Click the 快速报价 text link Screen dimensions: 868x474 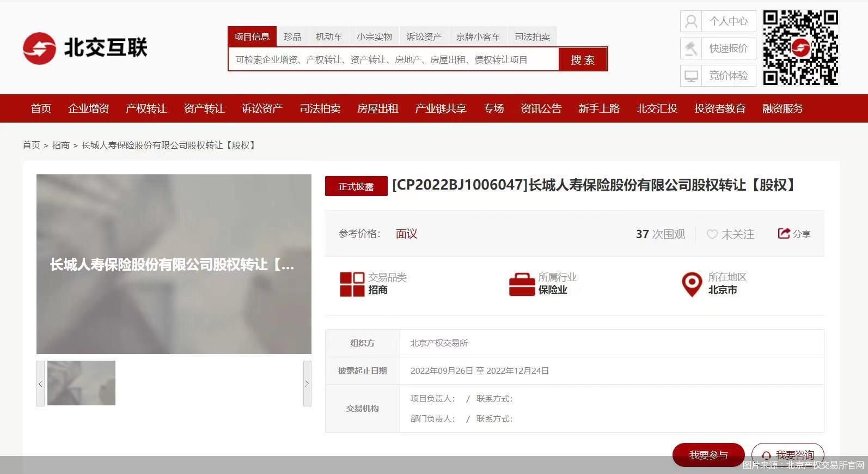tap(729, 48)
